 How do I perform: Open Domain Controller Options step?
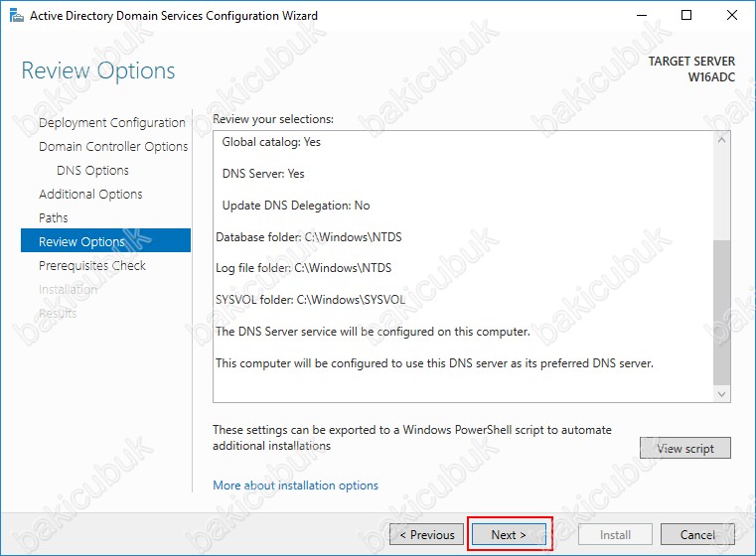click(x=113, y=147)
